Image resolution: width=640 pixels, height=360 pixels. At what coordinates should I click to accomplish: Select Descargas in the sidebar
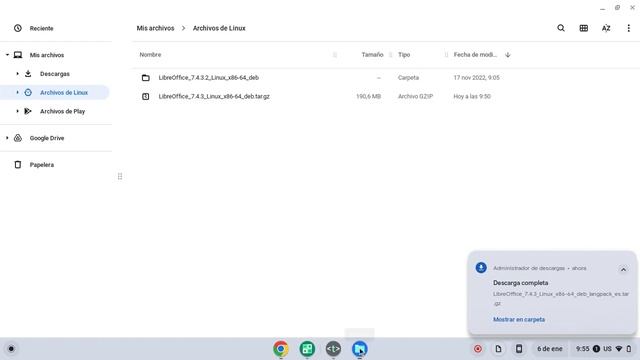point(55,73)
